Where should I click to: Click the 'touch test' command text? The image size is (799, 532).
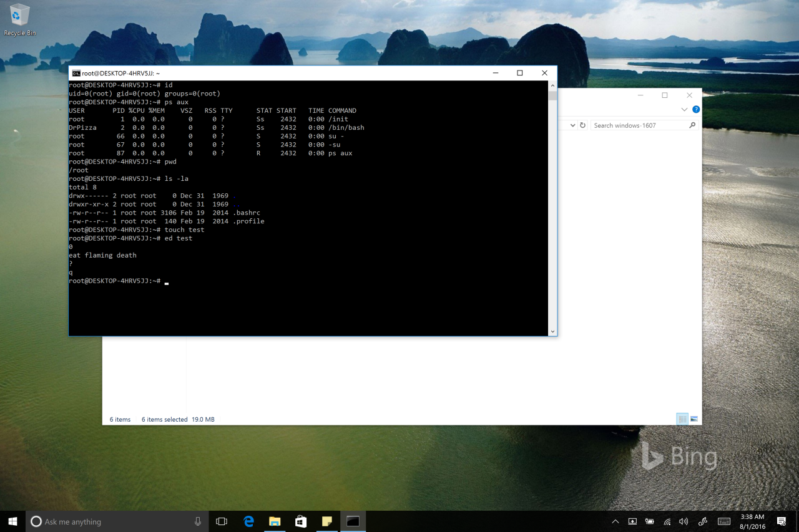pyautogui.click(x=184, y=230)
